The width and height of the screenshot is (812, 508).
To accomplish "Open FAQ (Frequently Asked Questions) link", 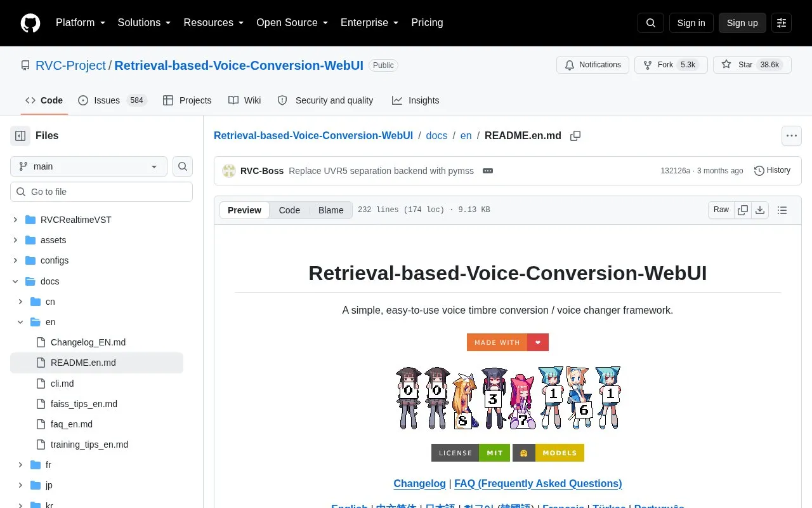I will point(538,483).
